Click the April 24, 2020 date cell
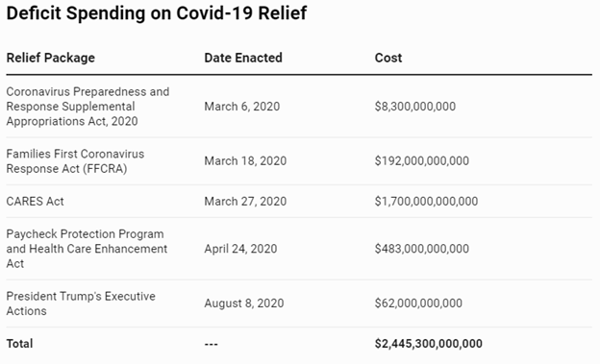Screen dimensions: 600x364 point(240,249)
